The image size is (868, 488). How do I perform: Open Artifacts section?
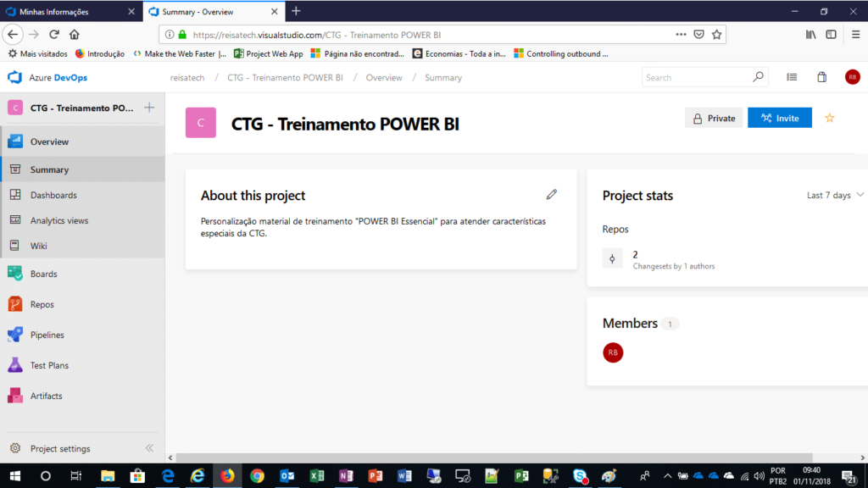pyautogui.click(x=46, y=396)
